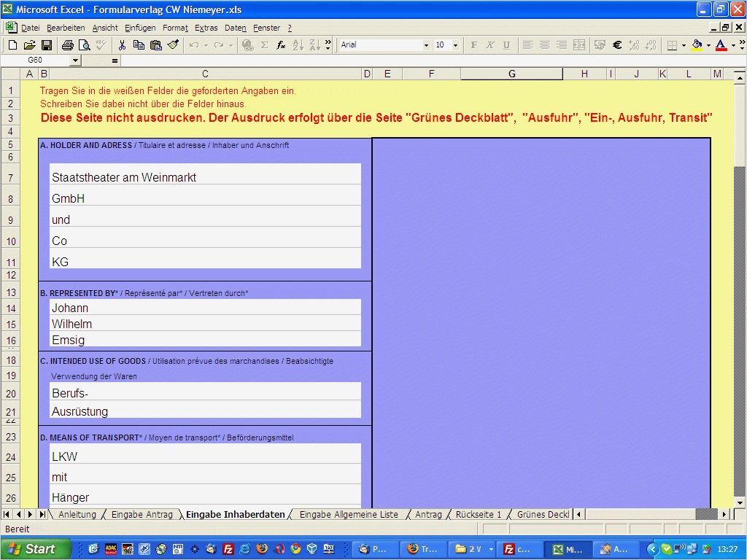Click the Merge and Center icon
The width and height of the screenshot is (747, 560).
578,45
